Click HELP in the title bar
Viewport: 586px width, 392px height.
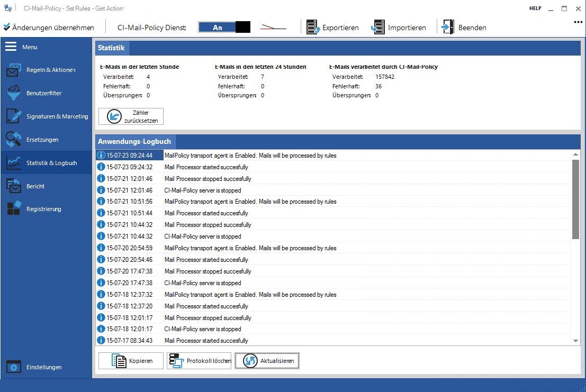[535, 8]
